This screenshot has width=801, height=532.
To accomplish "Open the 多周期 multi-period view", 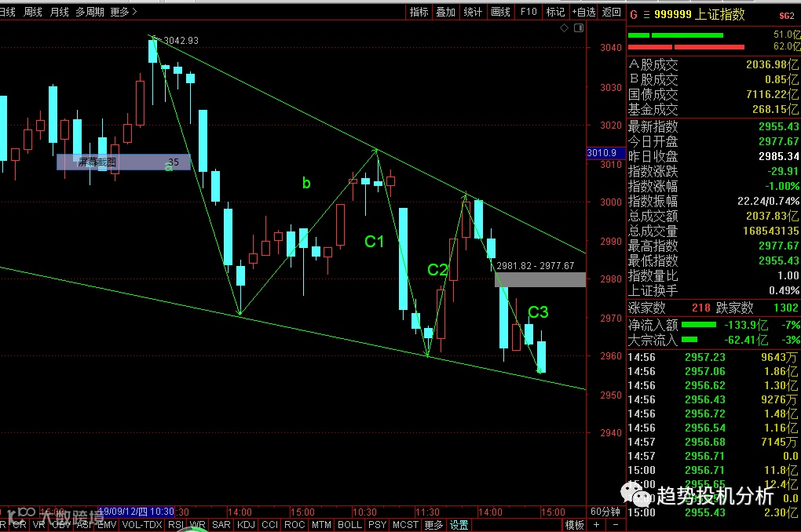I will [90, 12].
